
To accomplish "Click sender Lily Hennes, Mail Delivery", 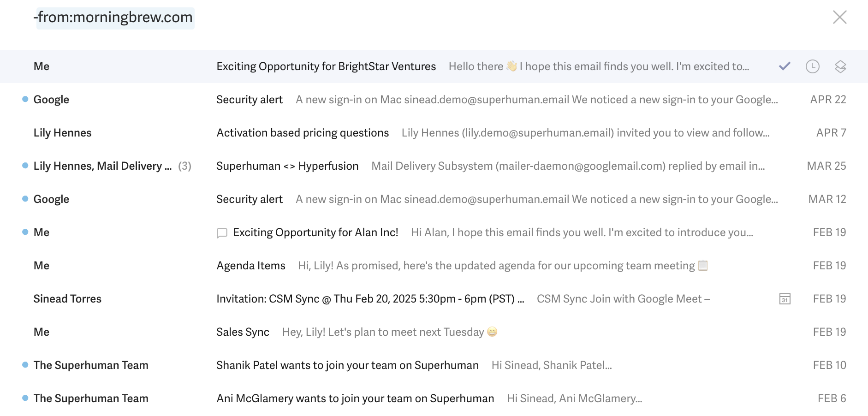I will pos(102,166).
